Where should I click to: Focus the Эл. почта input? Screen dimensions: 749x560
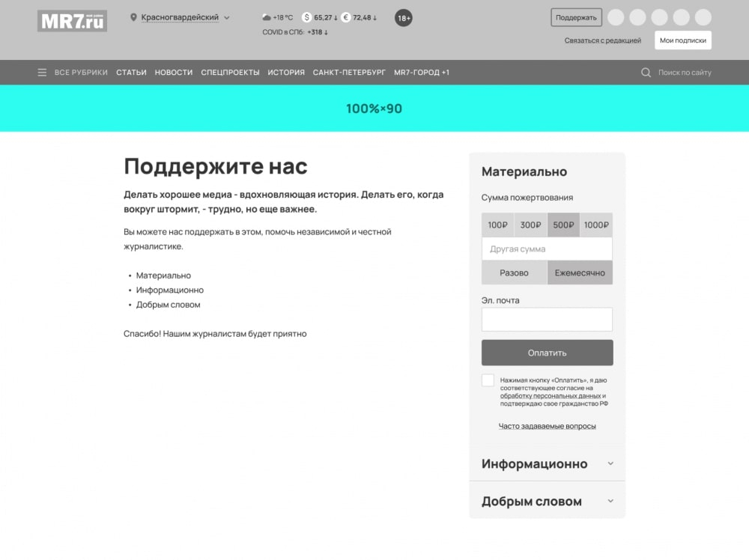pos(547,320)
